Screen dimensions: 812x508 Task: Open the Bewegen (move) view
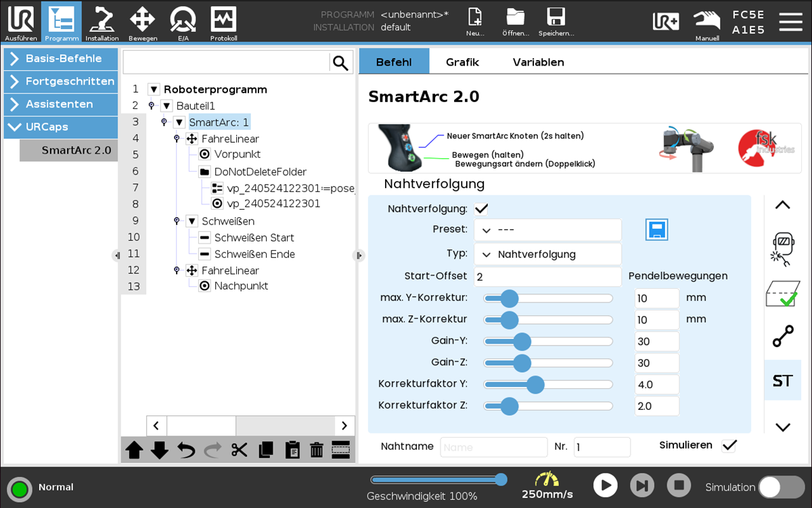coord(142,22)
